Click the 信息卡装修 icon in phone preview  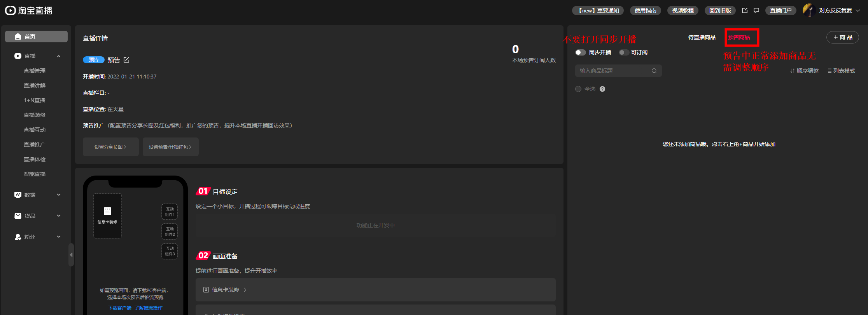coord(107,211)
